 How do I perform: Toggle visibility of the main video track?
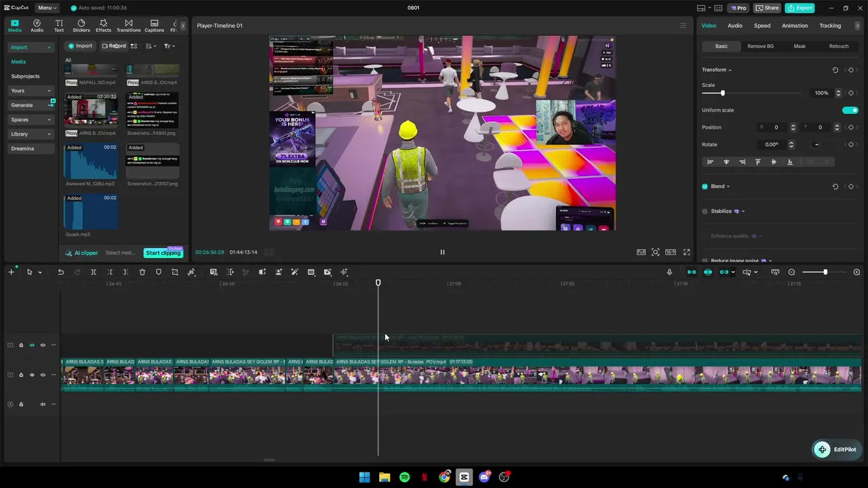[x=32, y=375]
